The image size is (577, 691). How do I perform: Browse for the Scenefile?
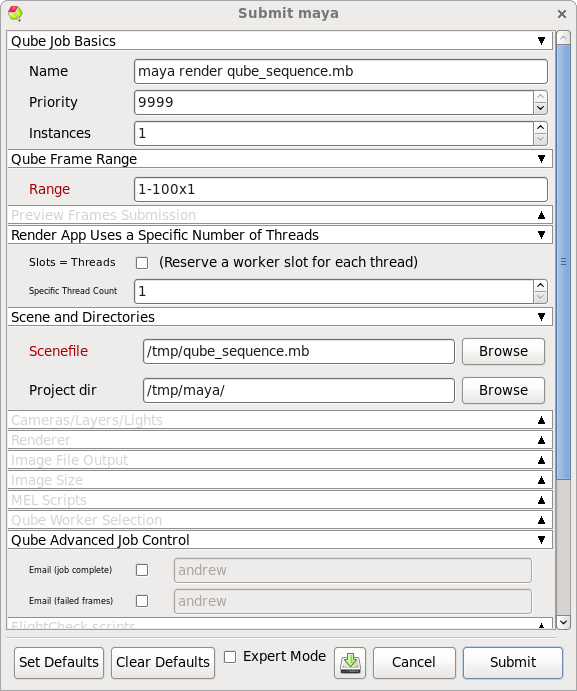tap(503, 352)
